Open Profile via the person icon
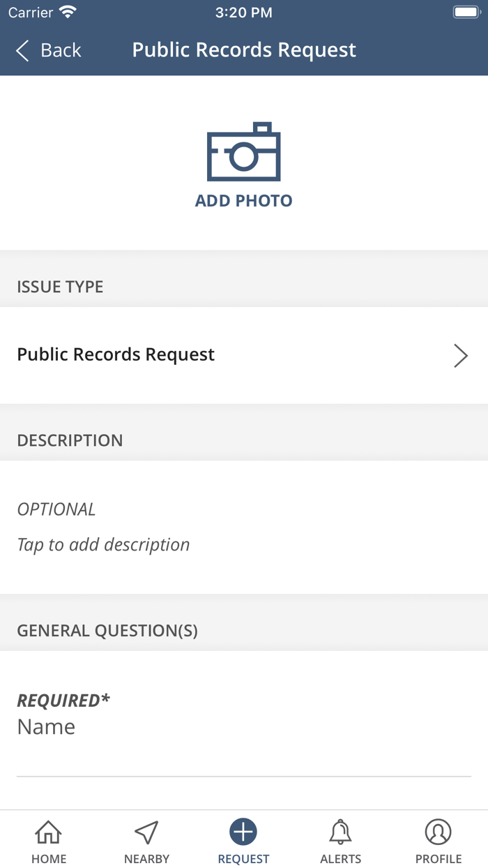488x868 pixels. pyautogui.click(x=439, y=832)
